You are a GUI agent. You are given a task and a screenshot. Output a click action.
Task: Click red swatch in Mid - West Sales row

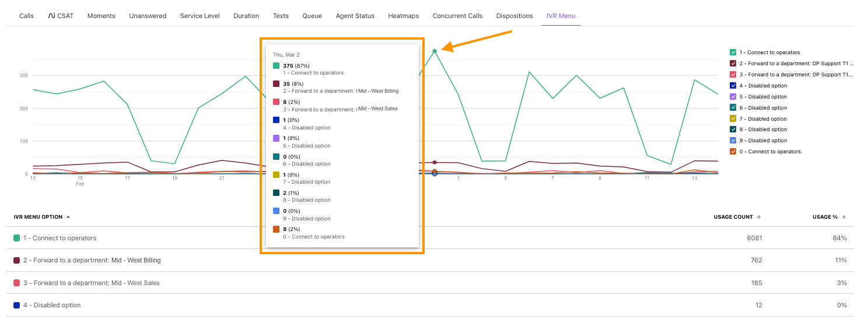(17, 283)
